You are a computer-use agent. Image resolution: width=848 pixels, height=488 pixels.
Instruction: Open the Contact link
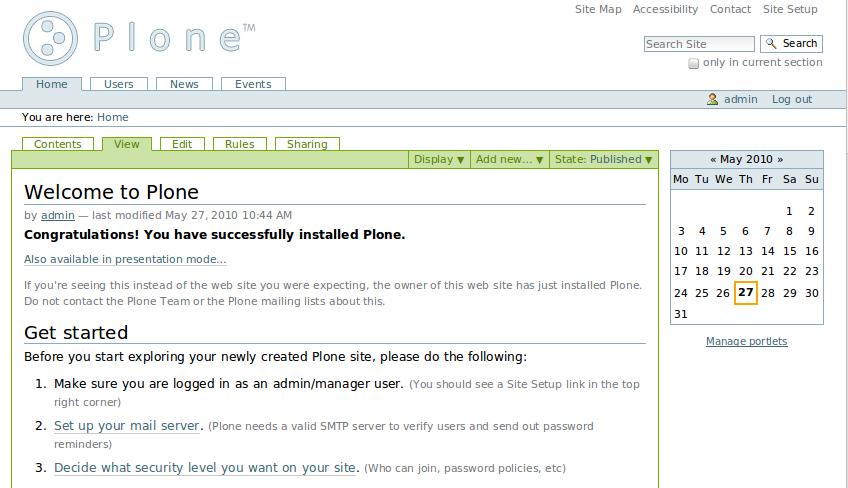coord(730,9)
